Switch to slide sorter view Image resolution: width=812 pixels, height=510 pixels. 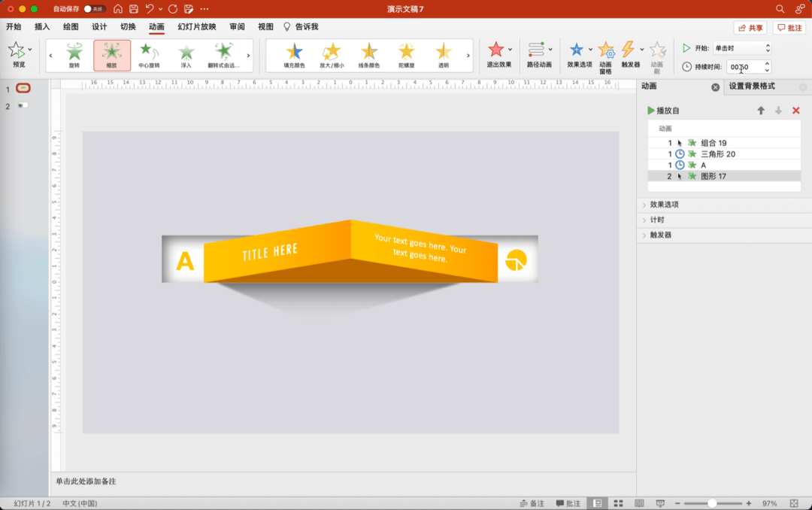click(x=618, y=503)
